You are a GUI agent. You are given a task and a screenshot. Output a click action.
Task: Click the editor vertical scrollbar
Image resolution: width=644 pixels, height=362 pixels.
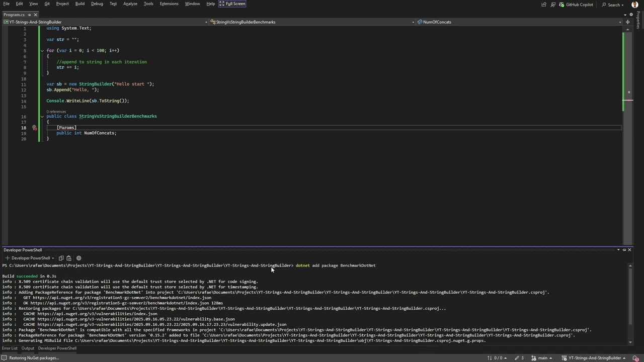(x=628, y=136)
